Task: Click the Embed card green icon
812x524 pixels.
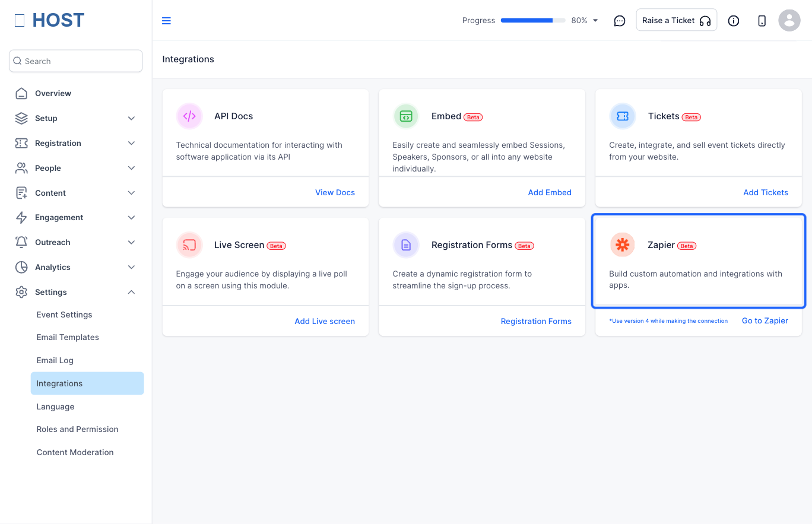Action: coord(406,116)
